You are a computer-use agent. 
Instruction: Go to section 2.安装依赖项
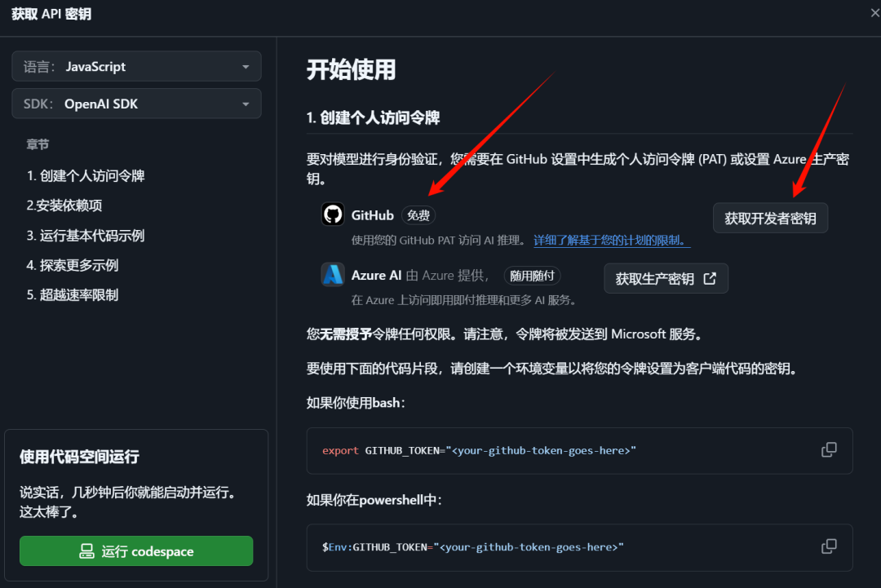(64, 206)
